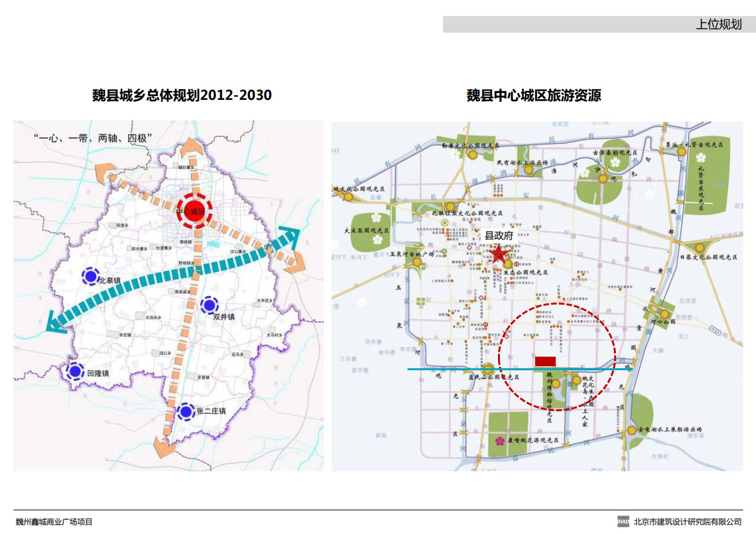756x534 pixels.
Task: Click the sun marker at 河心公园
Action: click(x=665, y=314)
